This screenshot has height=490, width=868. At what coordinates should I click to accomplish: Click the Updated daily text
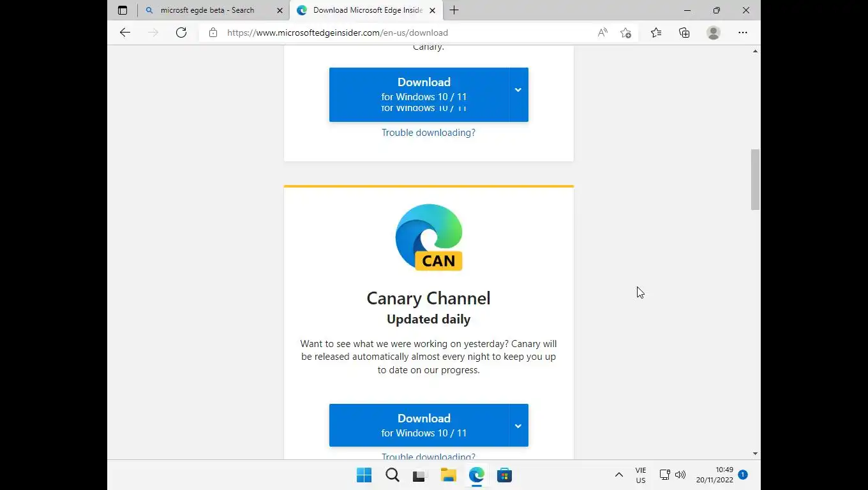(428, 319)
